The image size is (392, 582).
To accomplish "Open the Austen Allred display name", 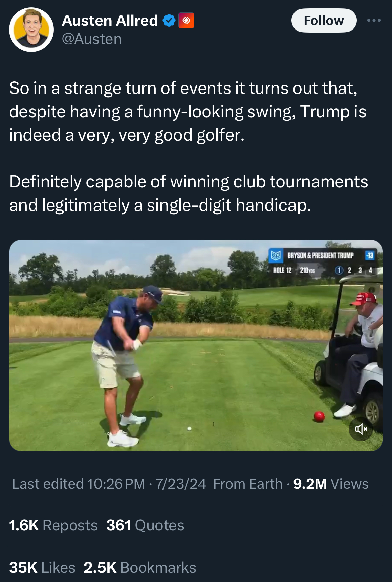I will click(x=110, y=21).
